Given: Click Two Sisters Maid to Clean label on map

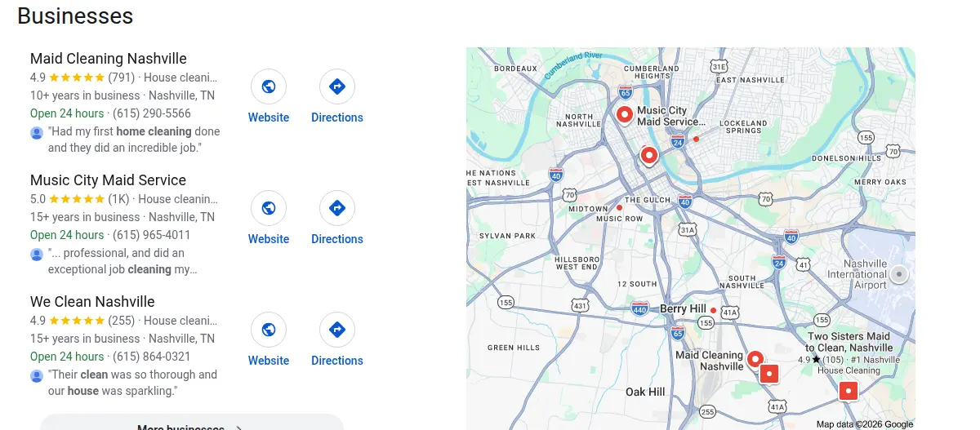Looking at the screenshot, I should coord(849,342).
